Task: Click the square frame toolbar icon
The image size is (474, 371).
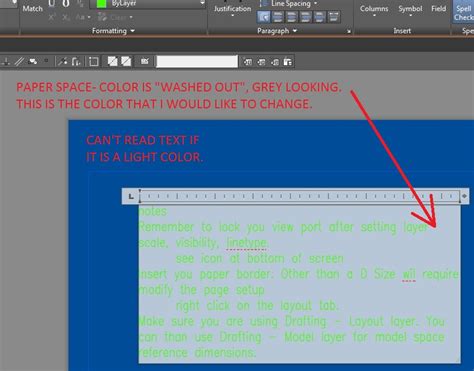Action: click(94, 61)
